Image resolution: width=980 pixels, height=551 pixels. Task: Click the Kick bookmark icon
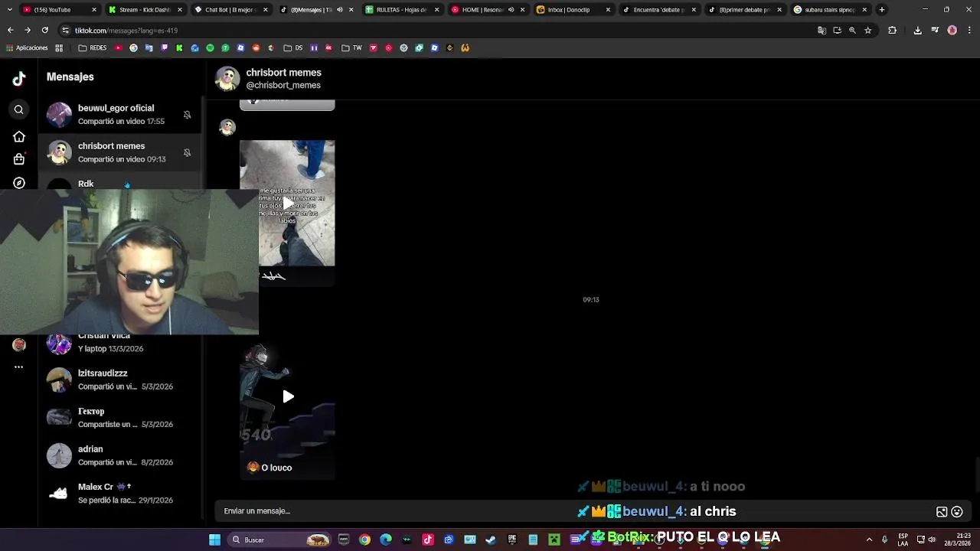click(x=179, y=47)
